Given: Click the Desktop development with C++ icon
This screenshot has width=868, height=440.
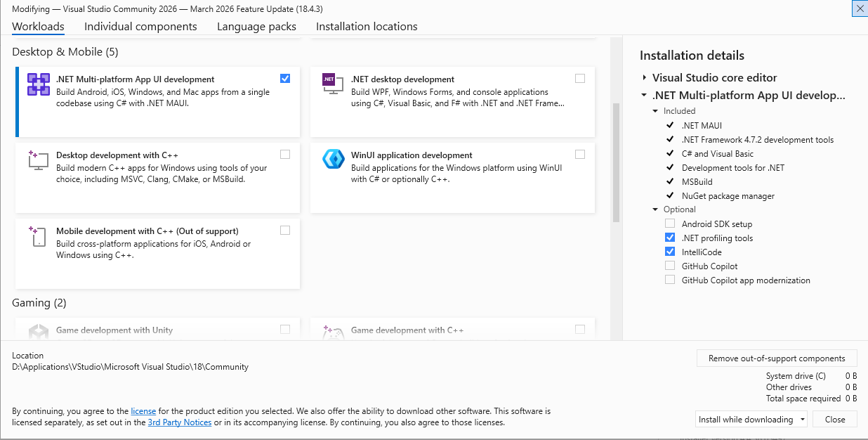Looking at the screenshot, I should coord(39,160).
